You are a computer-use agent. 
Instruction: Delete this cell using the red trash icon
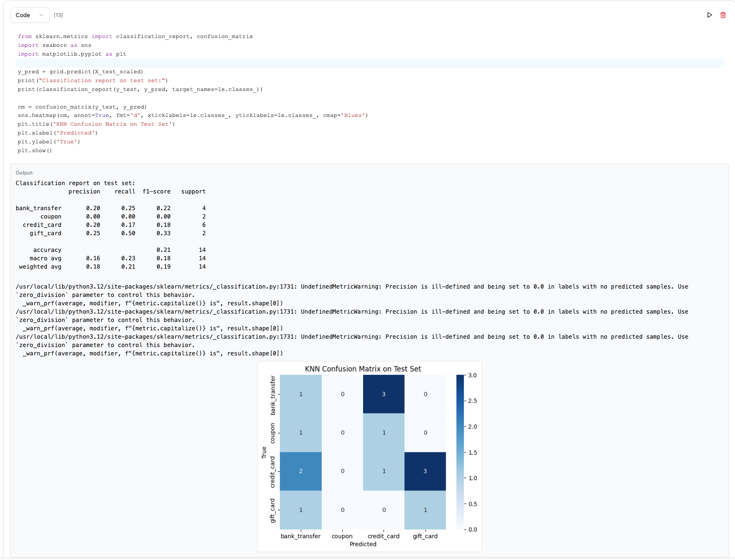click(723, 15)
